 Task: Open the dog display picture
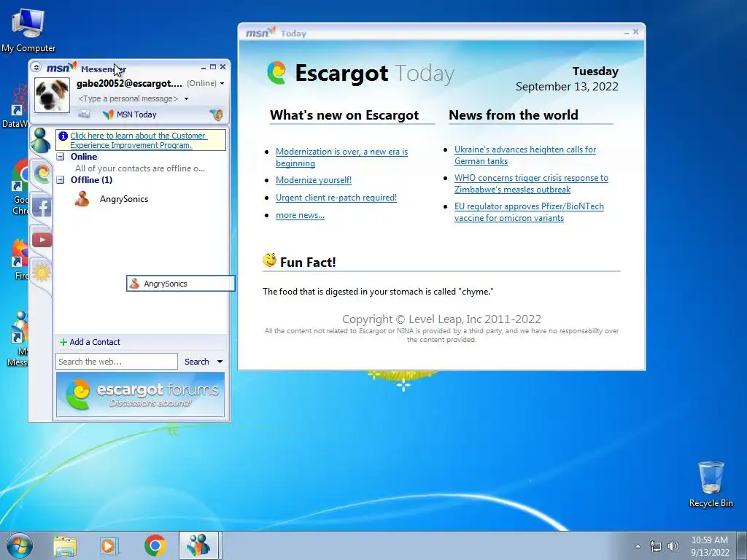tap(52, 95)
